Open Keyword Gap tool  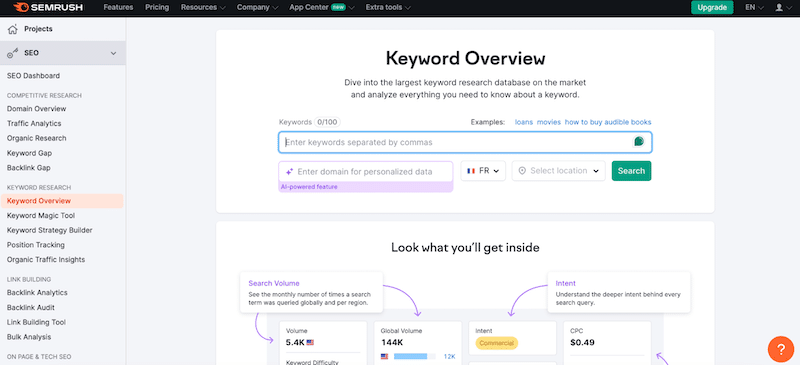point(29,153)
